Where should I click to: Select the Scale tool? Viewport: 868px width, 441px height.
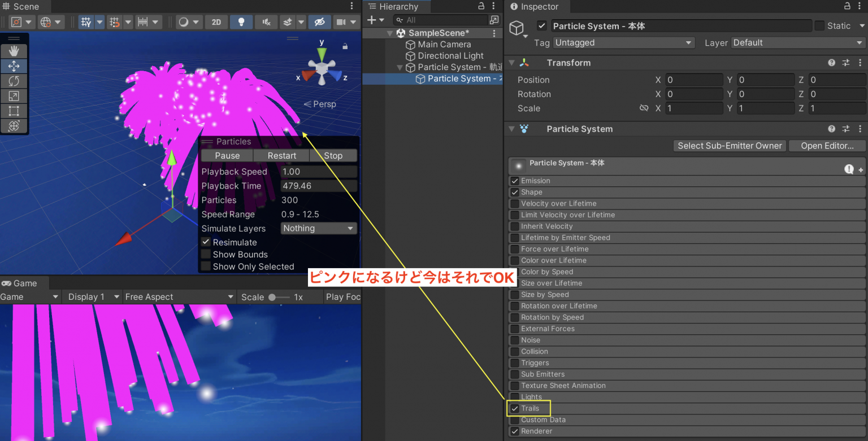14,96
